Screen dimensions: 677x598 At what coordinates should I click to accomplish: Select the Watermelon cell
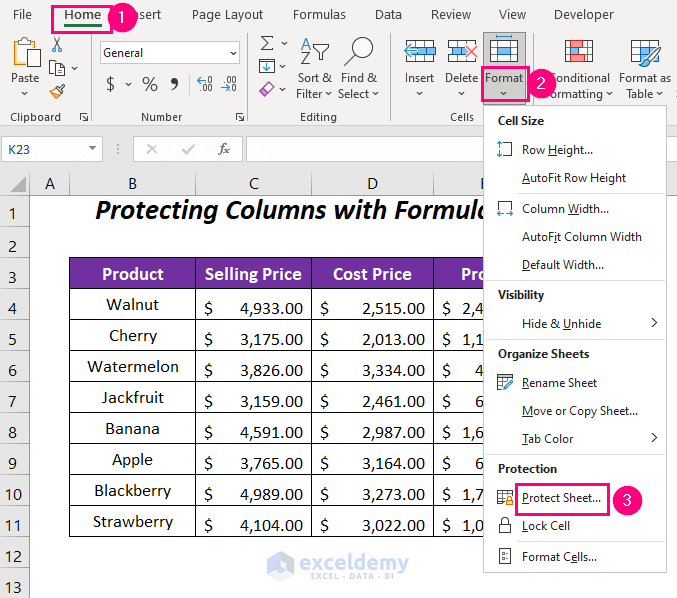coord(133,366)
